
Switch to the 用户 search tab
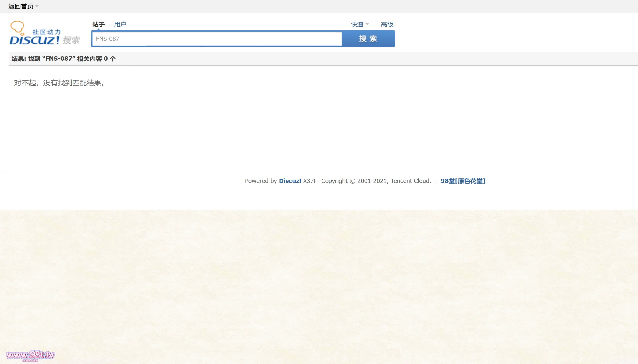pos(120,24)
